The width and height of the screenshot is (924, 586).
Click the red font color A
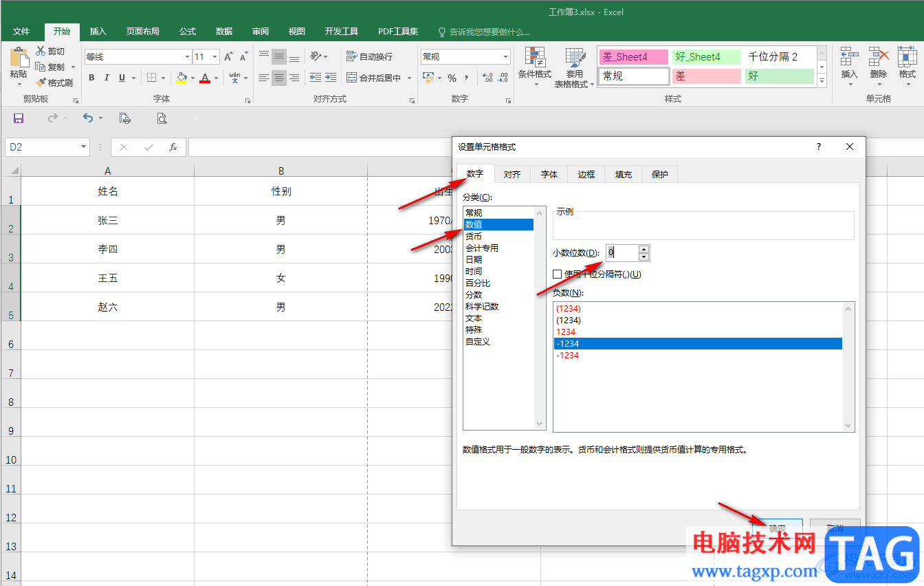(x=205, y=78)
